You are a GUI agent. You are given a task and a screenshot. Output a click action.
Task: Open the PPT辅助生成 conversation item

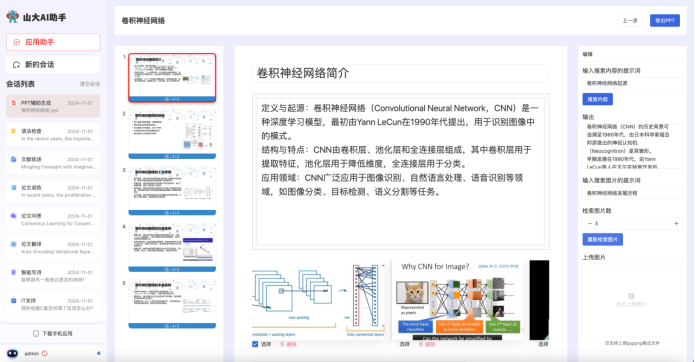[53, 106]
